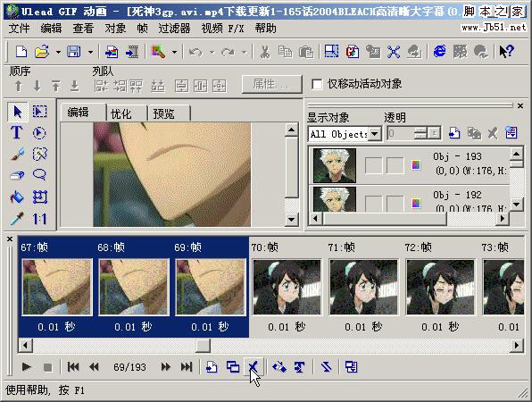Click the duplicate frame icon
This screenshot has height=402, width=532.
[x=233, y=367]
